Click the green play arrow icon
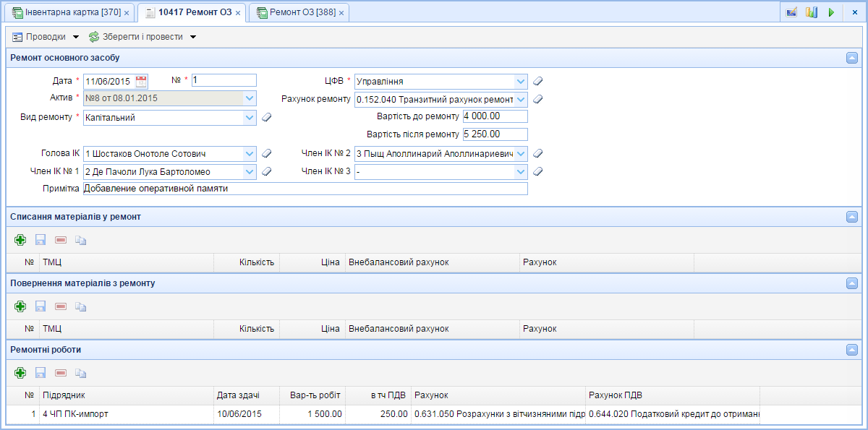Screen dimensions: 868x430 (831, 12)
